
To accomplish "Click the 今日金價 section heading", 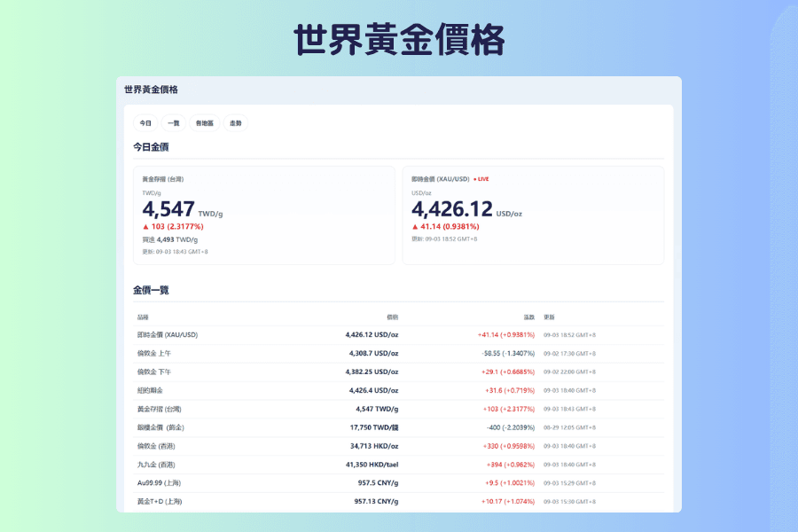I will tap(151, 147).
